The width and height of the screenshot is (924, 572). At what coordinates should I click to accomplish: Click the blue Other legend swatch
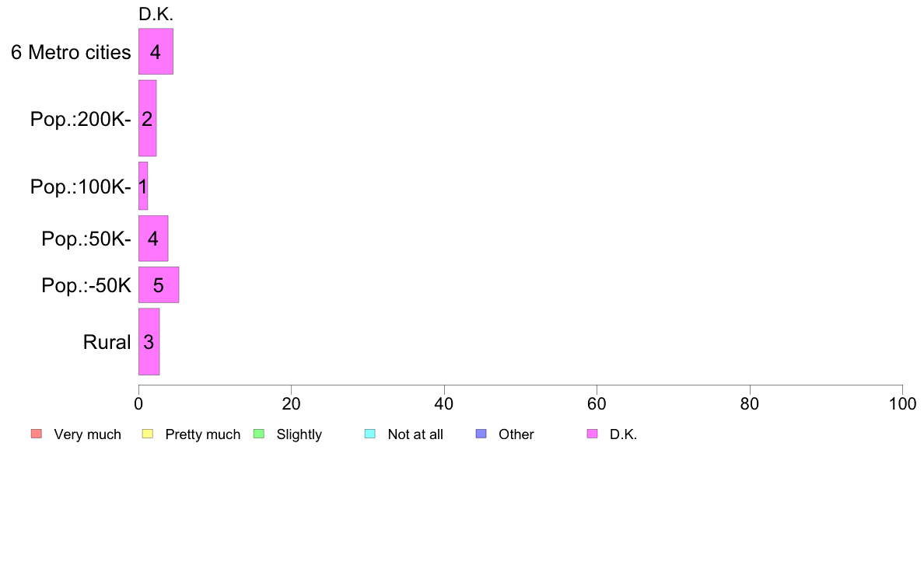481,434
